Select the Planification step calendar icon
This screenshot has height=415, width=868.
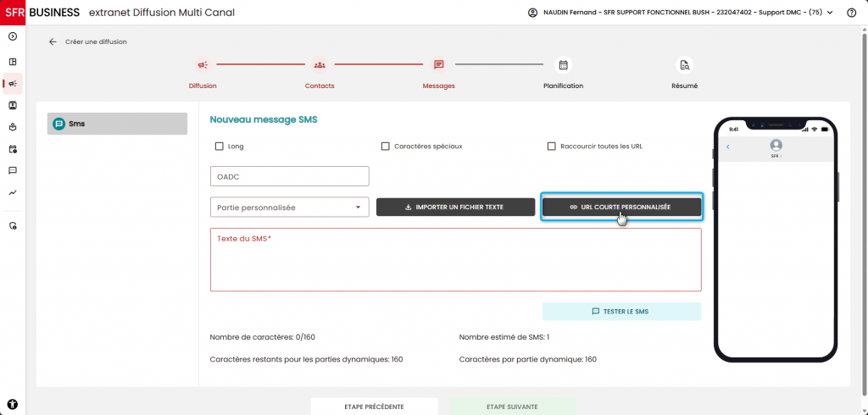coord(563,65)
